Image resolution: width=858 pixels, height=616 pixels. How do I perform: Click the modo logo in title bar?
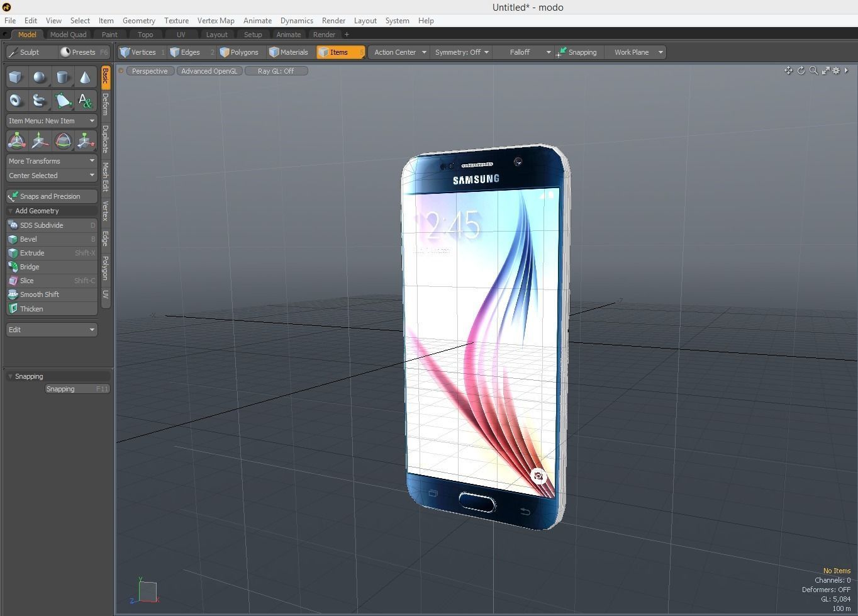[x=6, y=7]
